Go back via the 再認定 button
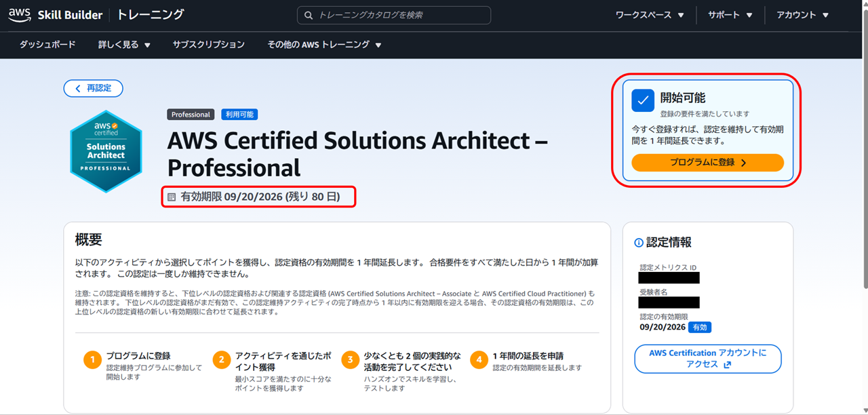The image size is (868, 415). (94, 88)
